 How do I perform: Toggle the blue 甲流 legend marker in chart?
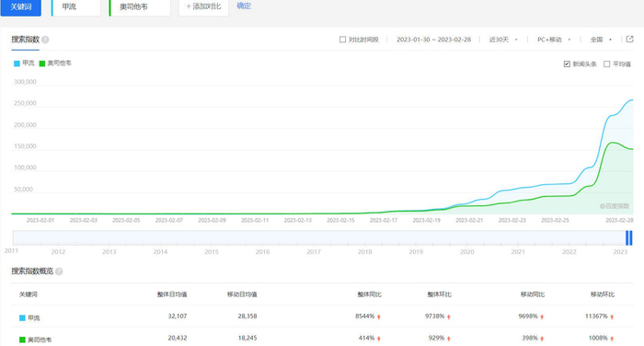pyautogui.click(x=17, y=63)
